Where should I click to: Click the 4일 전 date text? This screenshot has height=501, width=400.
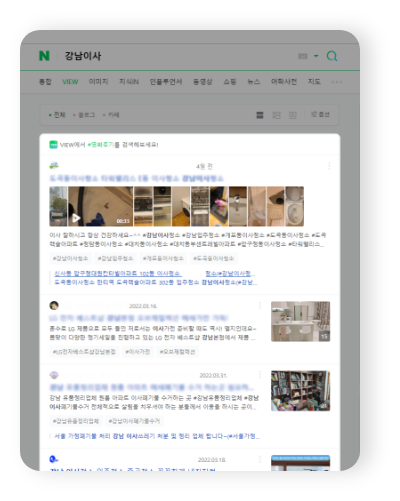point(204,166)
